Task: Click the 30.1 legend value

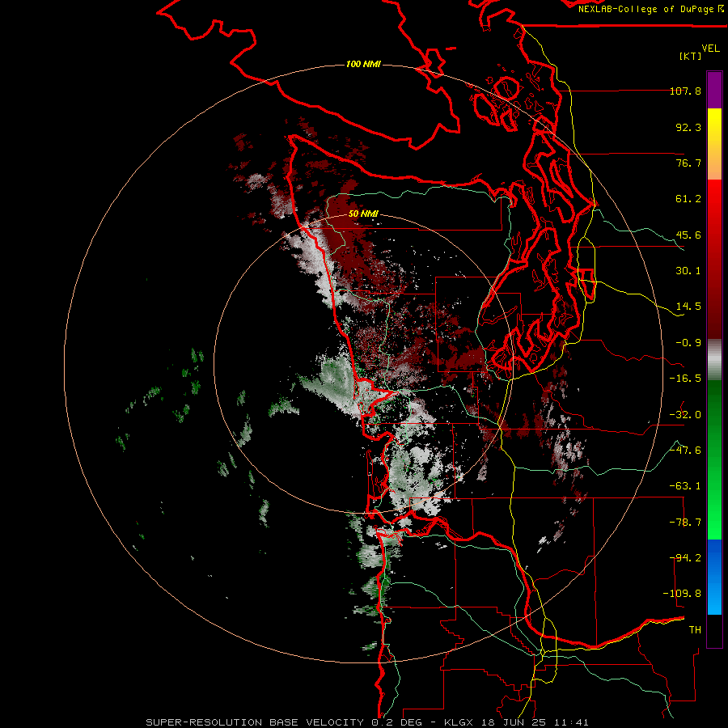Action: 688,271
